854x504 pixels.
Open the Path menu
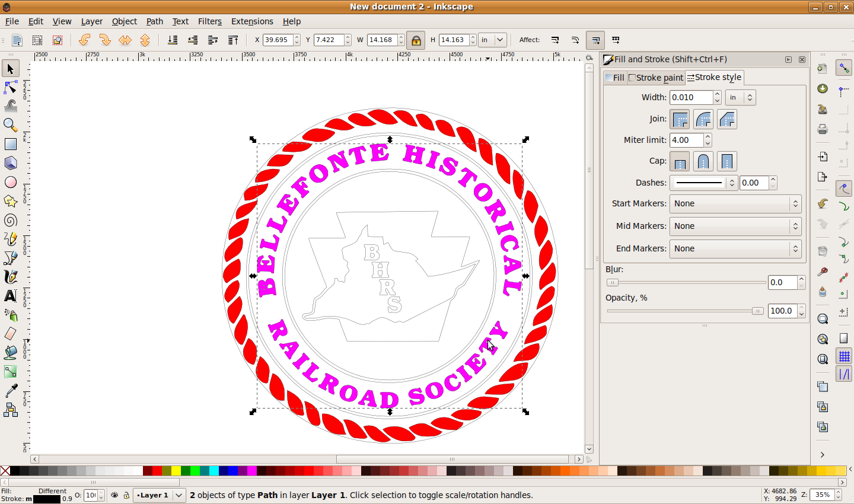155,21
